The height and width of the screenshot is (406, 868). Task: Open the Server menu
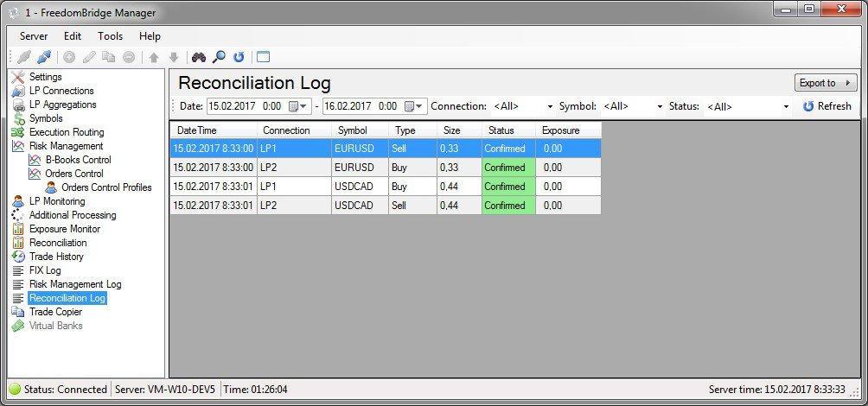click(34, 36)
